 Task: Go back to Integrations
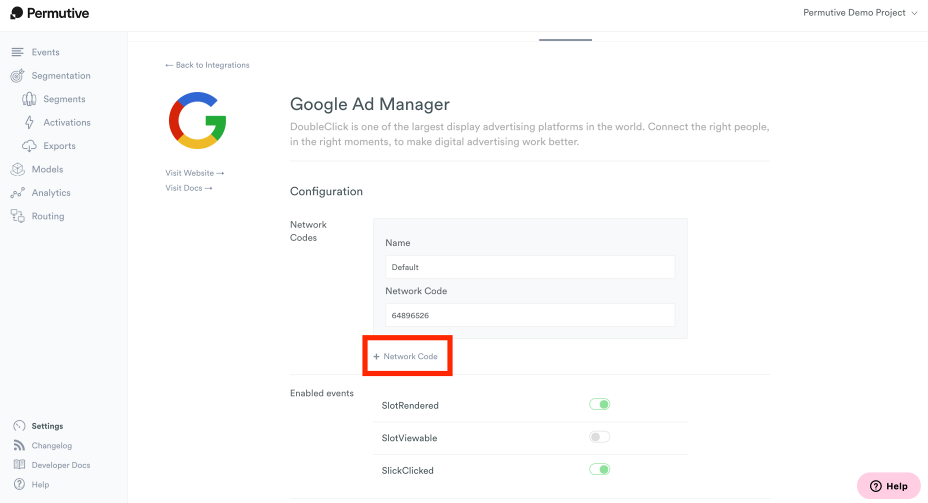click(x=207, y=65)
